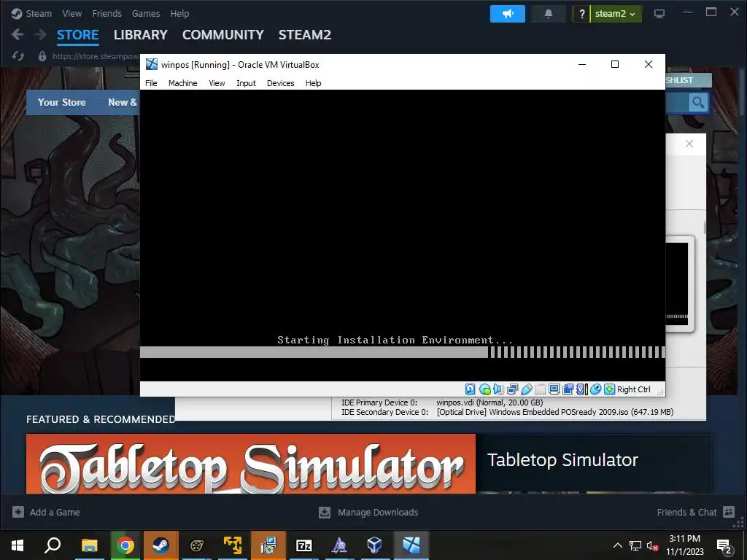Open the STEAM2 profile tab

[304, 35]
